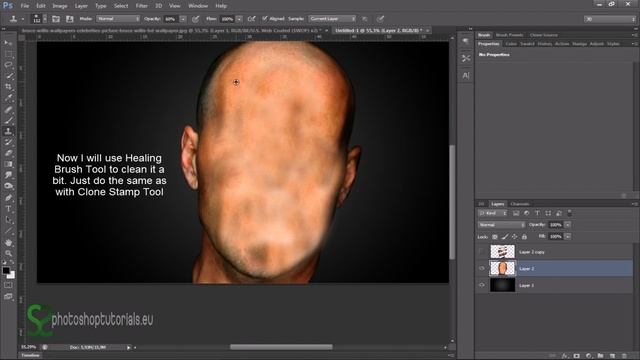Open the workspace switcher dropdown
This screenshot has height=360, width=640.
610,19
